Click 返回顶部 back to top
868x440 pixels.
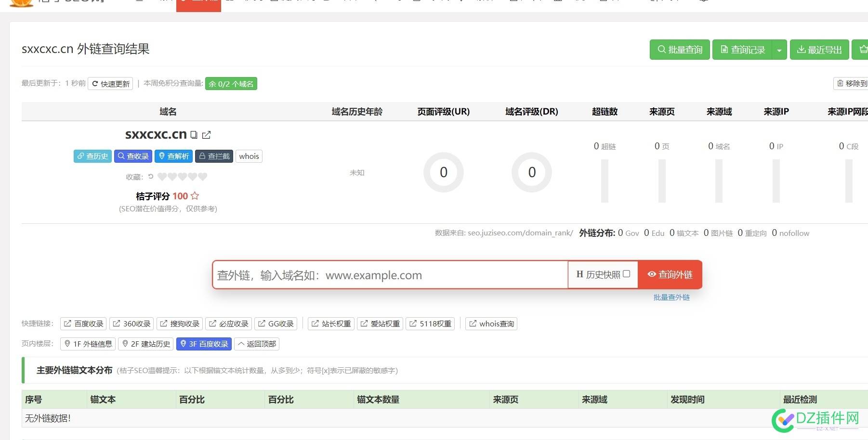click(257, 344)
